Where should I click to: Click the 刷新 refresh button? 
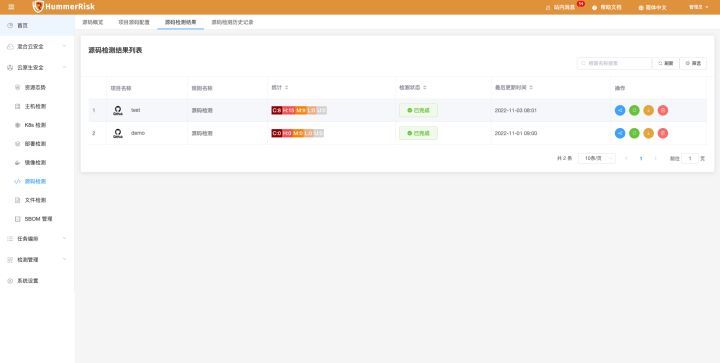tap(665, 63)
